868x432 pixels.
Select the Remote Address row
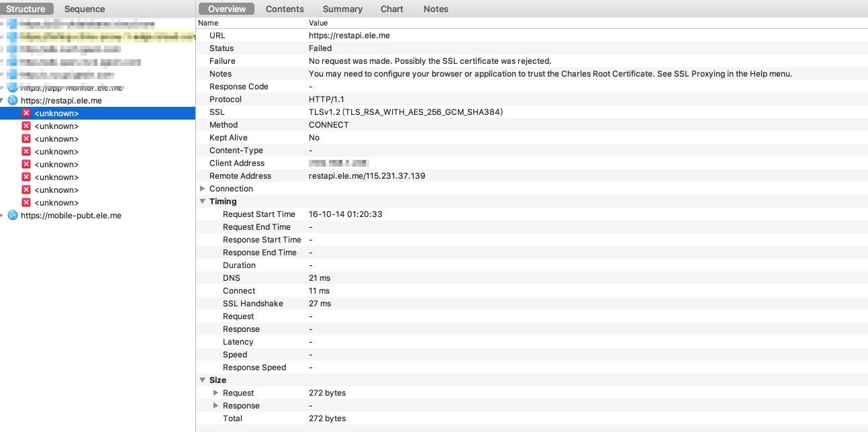tap(240, 176)
